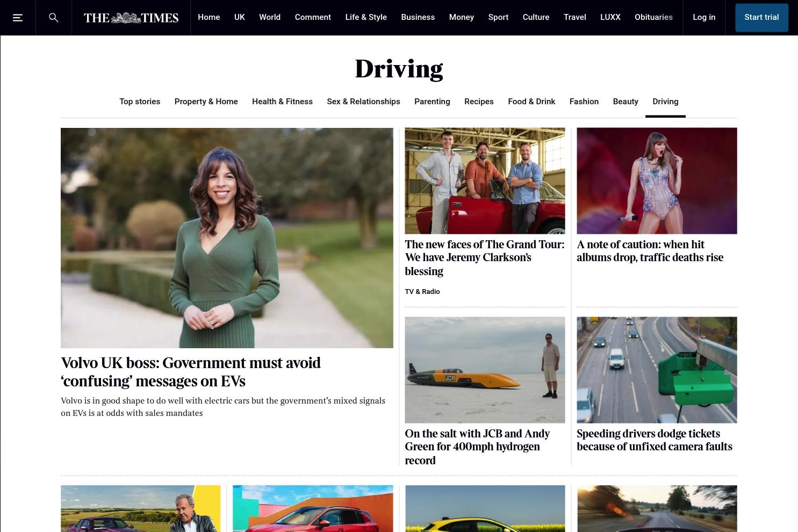This screenshot has height=532, width=798.
Task: Open The Grand Tour presenters photo
Action: pos(485,181)
